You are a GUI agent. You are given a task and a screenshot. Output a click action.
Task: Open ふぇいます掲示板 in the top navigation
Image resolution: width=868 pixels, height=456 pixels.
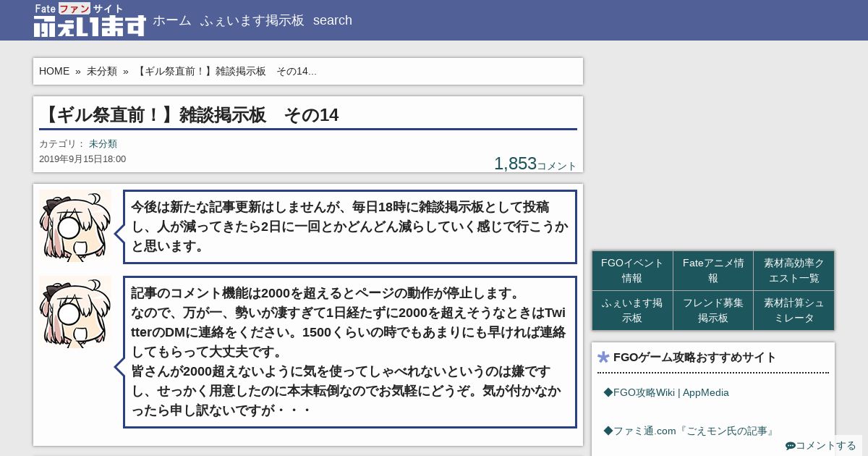pos(252,20)
